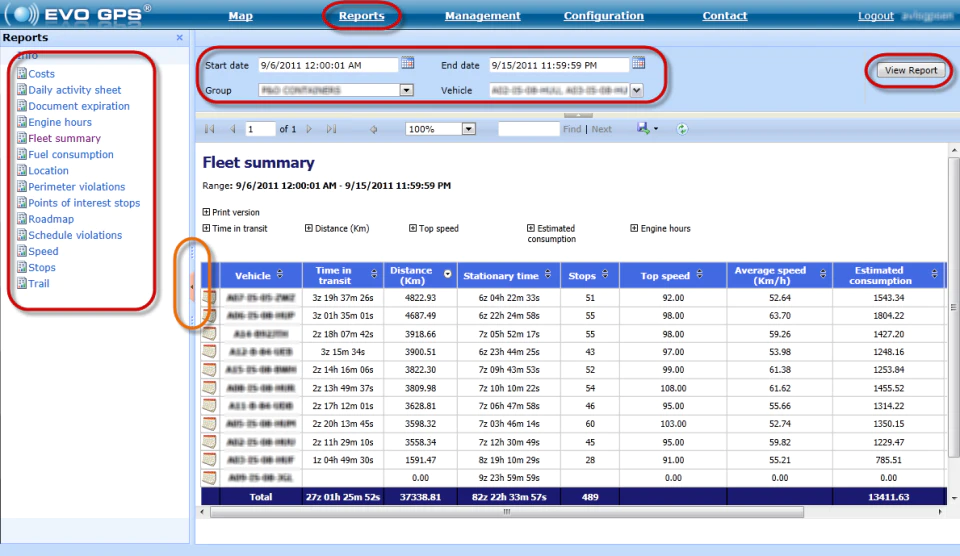Open the Fuel consumption report link
The height and width of the screenshot is (556, 960).
(71, 154)
